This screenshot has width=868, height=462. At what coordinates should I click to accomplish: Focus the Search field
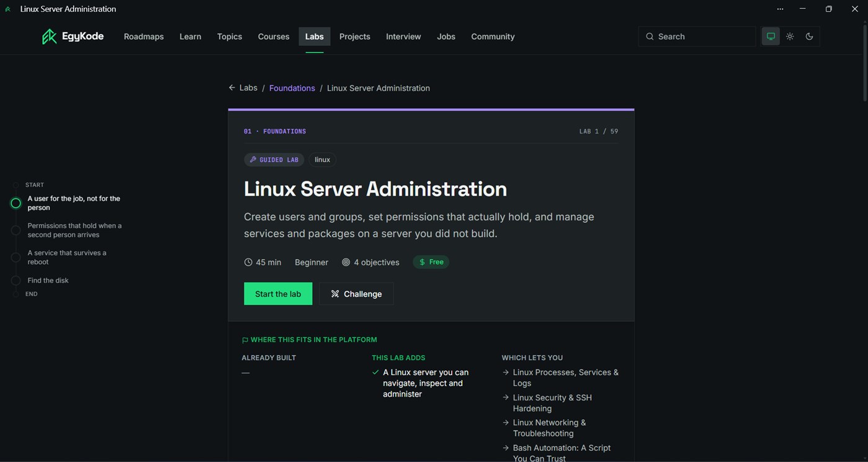(x=697, y=37)
